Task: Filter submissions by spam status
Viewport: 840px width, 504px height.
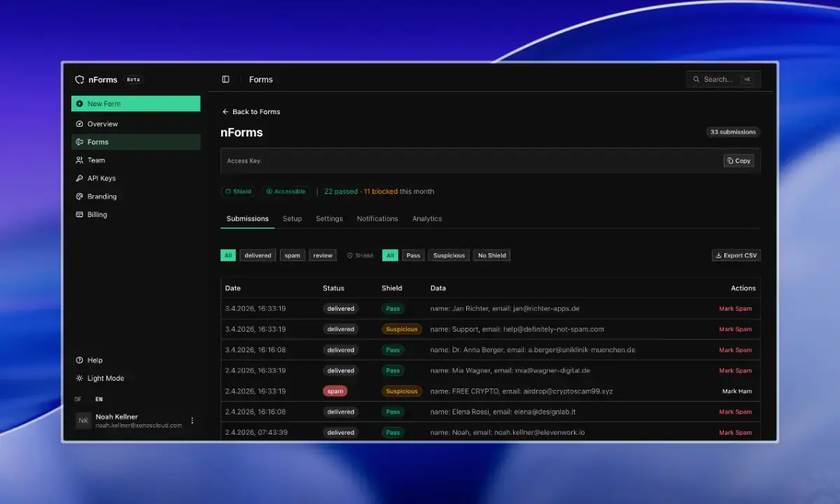Action: tap(293, 255)
